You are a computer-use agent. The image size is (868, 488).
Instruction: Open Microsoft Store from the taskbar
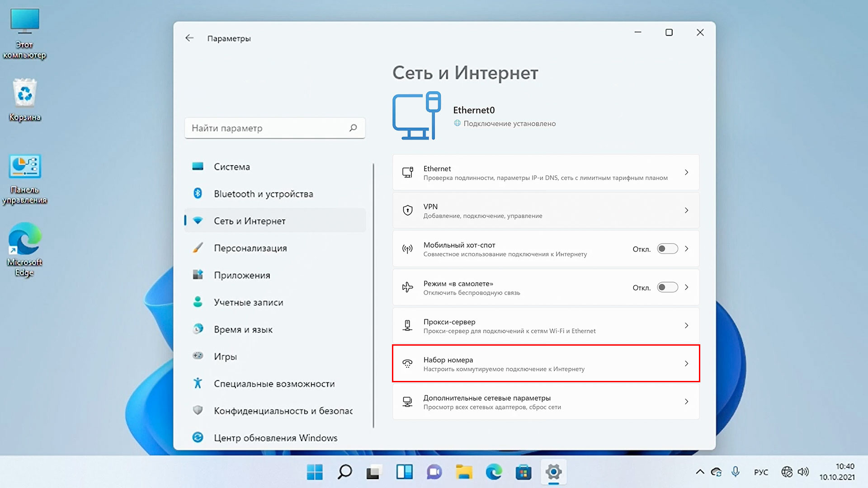click(x=524, y=472)
